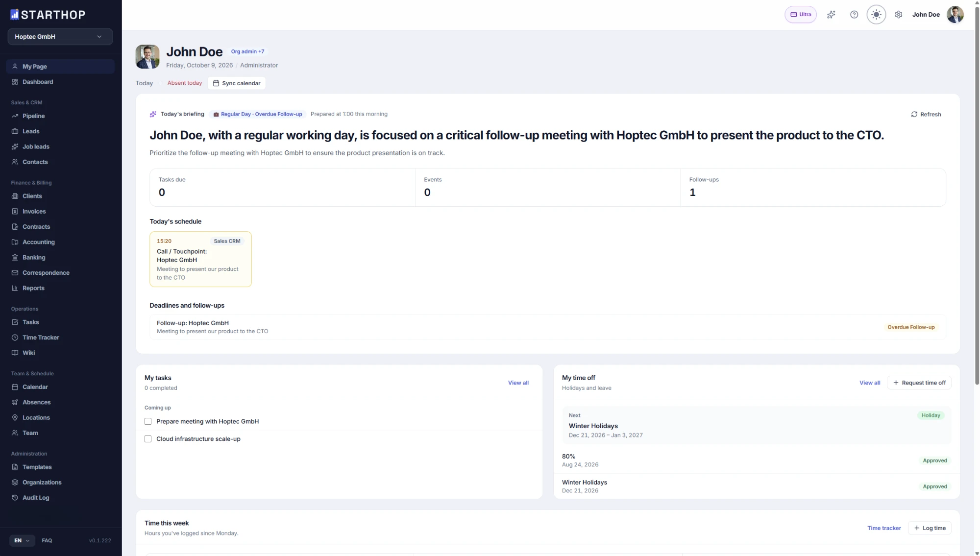Toggle the light/dark theme sun button

click(x=876, y=15)
